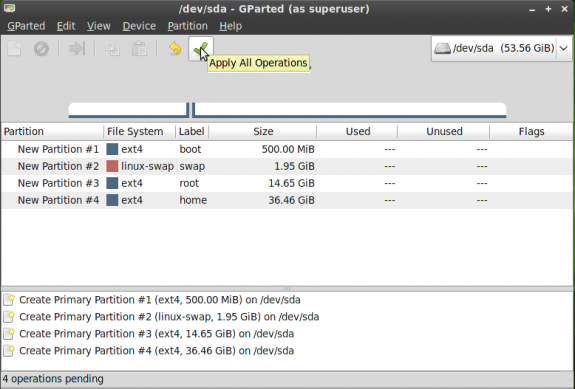Click icon of pending Create Partition #1 operation
Image resolution: width=575 pixels, height=389 pixels.
click(x=9, y=300)
